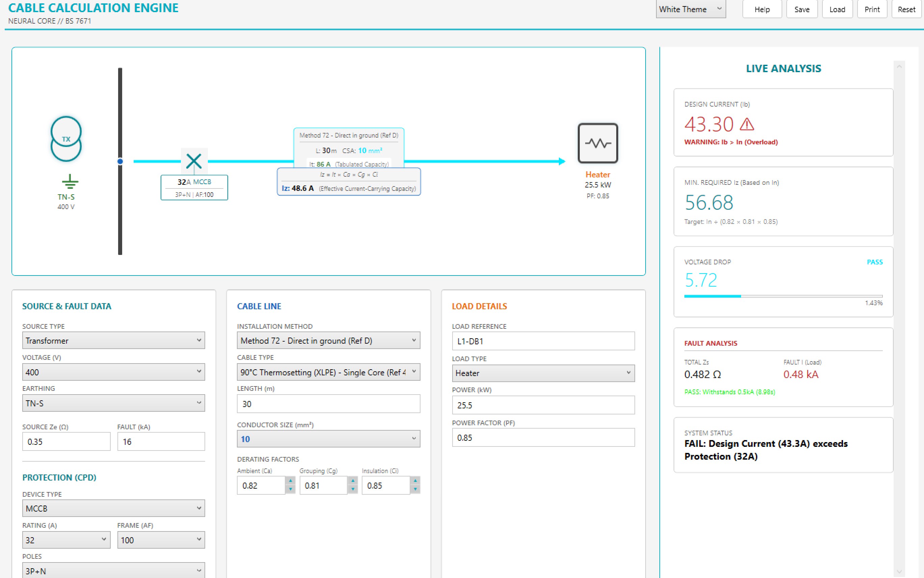This screenshot has width=924, height=578.
Task: Click the voltage drop progress bar
Action: click(783, 296)
